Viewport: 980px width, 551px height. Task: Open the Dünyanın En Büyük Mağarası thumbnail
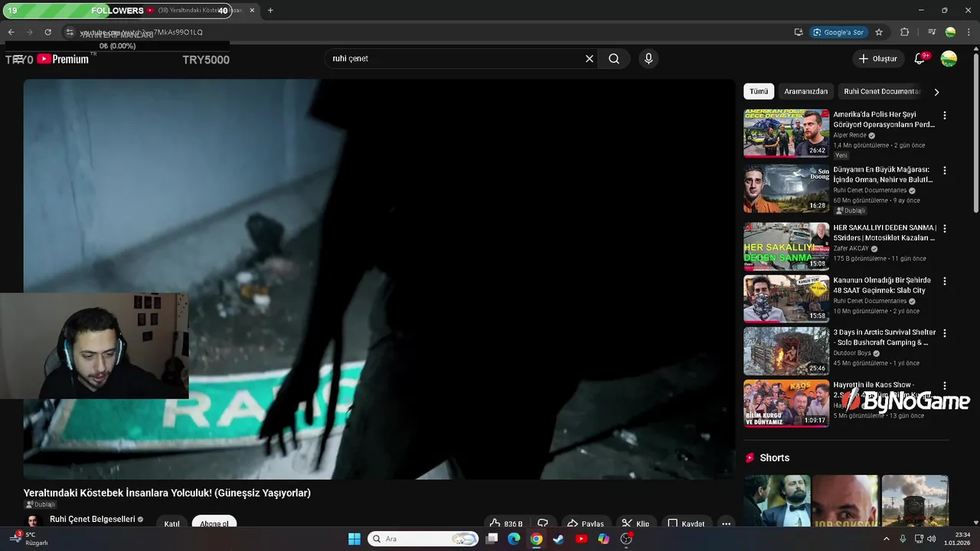pyautogui.click(x=786, y=188)
